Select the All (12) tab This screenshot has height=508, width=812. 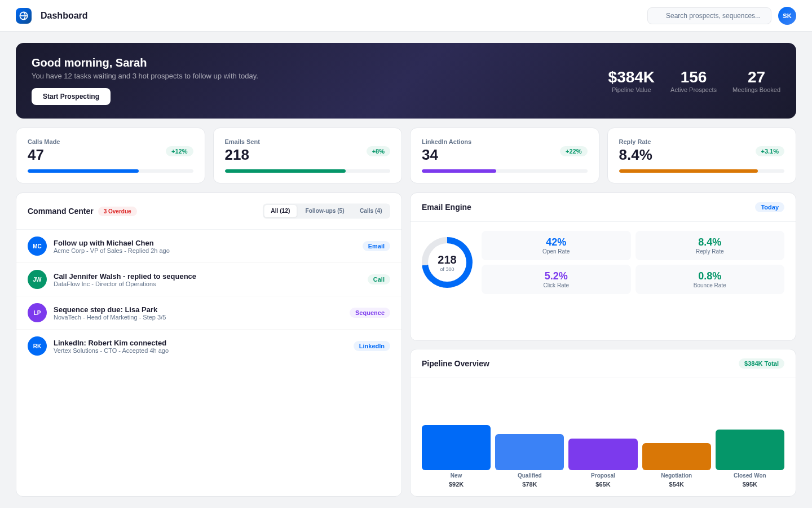click(x=280, y=211)
